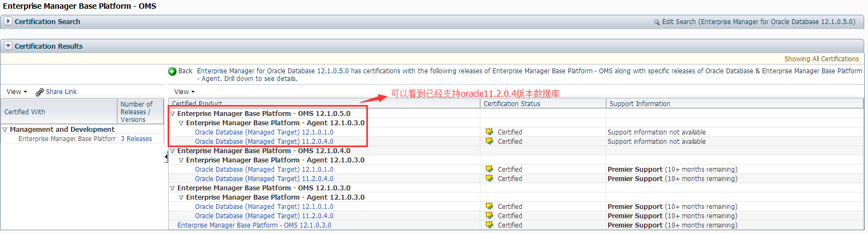The image size is (868, 233).
Task: Click Certified icon for 12.1.0.1.0 under OMS 12.1.0.4.0
Action: 490,169
